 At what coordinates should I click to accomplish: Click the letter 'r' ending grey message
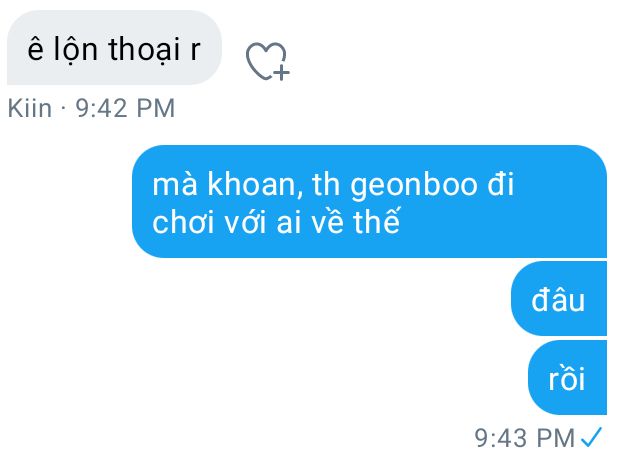pos(195,51)
